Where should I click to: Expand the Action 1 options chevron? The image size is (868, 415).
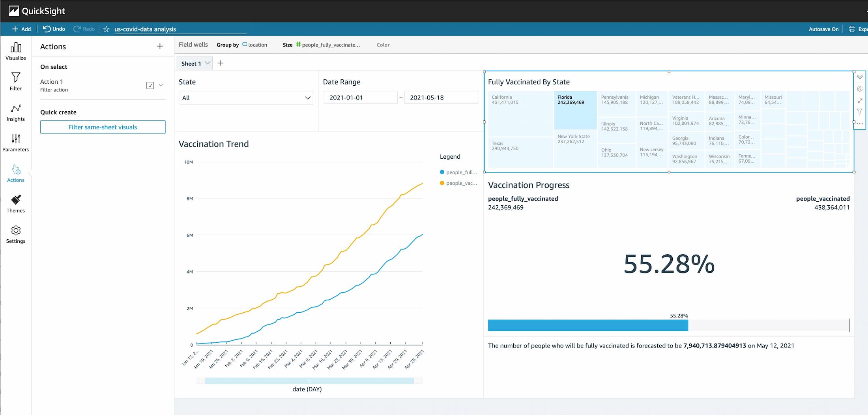pos(161,85)
